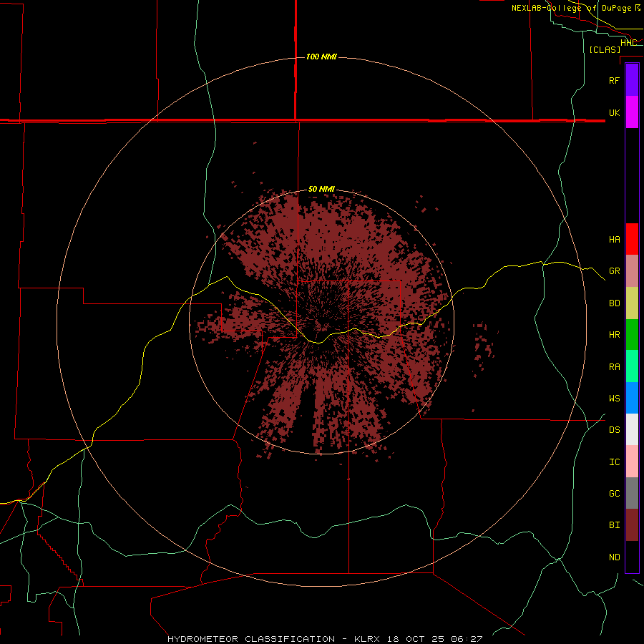Click the RF legend label
The width and height of the screenshot is (644, 644).
click(614, 80)
